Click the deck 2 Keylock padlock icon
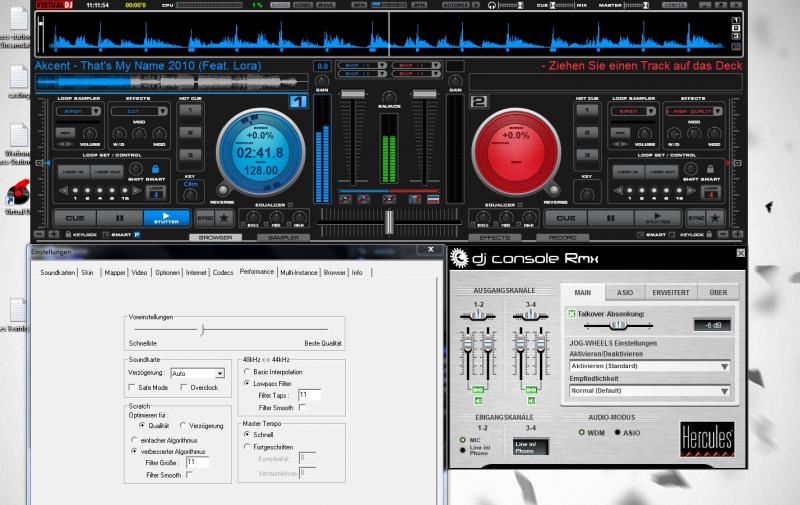800x505 pixels. pyautogui.click(x=709, y=235)
